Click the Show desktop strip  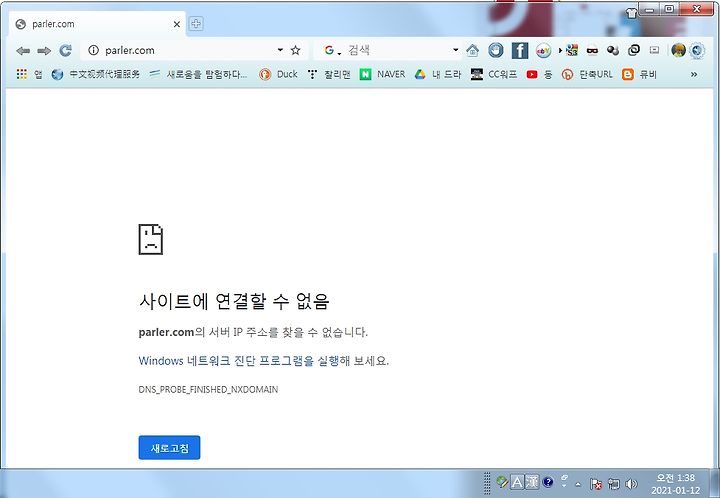714,483
